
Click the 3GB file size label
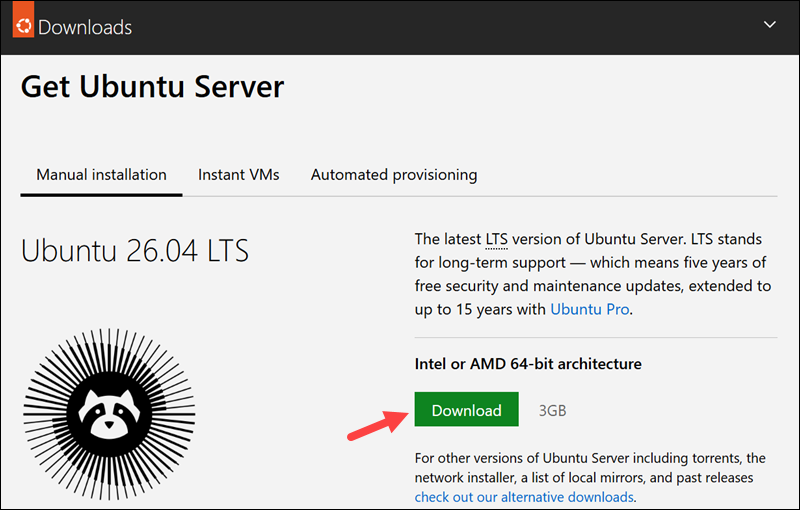click(x=553, y=411)
